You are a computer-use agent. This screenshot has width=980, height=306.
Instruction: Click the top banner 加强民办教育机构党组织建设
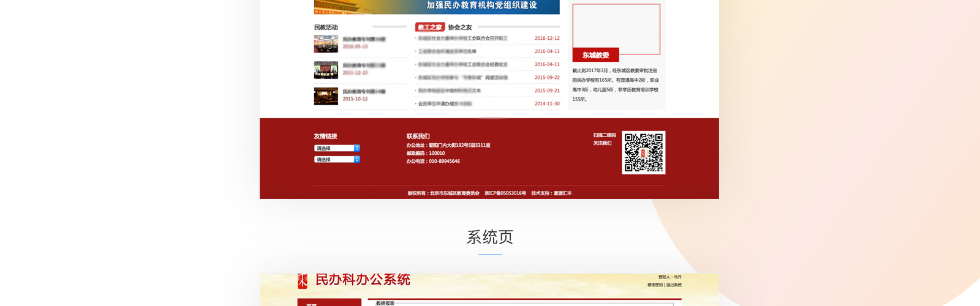click(437, 6)
